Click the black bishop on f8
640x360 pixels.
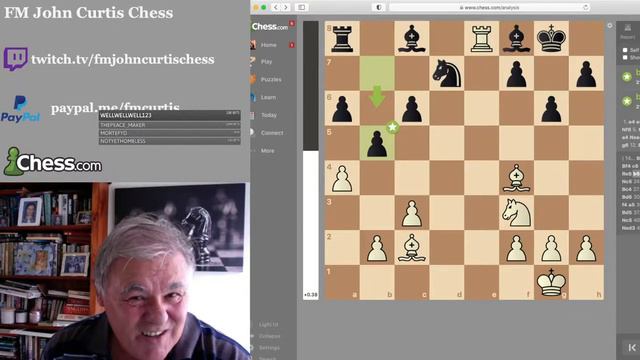pyautogui.click(x=516, y=38)
